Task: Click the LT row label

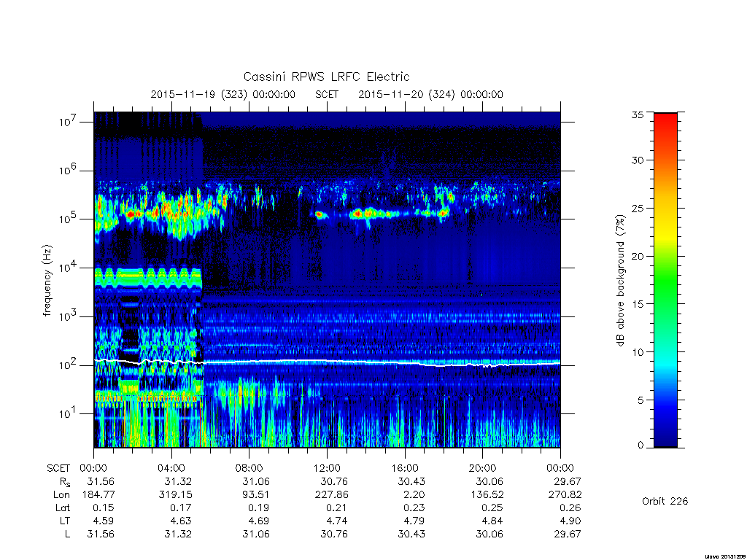Action: click(65, 521)
